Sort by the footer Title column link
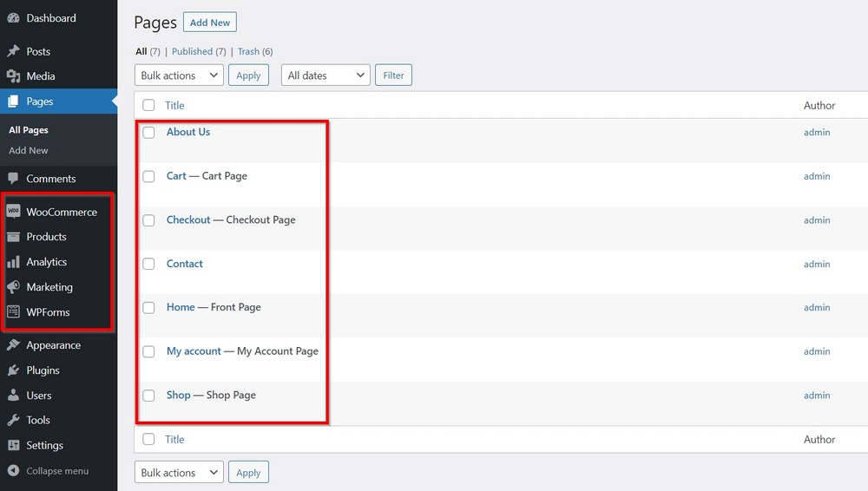This screenshot has height=491, width=868. (174, 439)
